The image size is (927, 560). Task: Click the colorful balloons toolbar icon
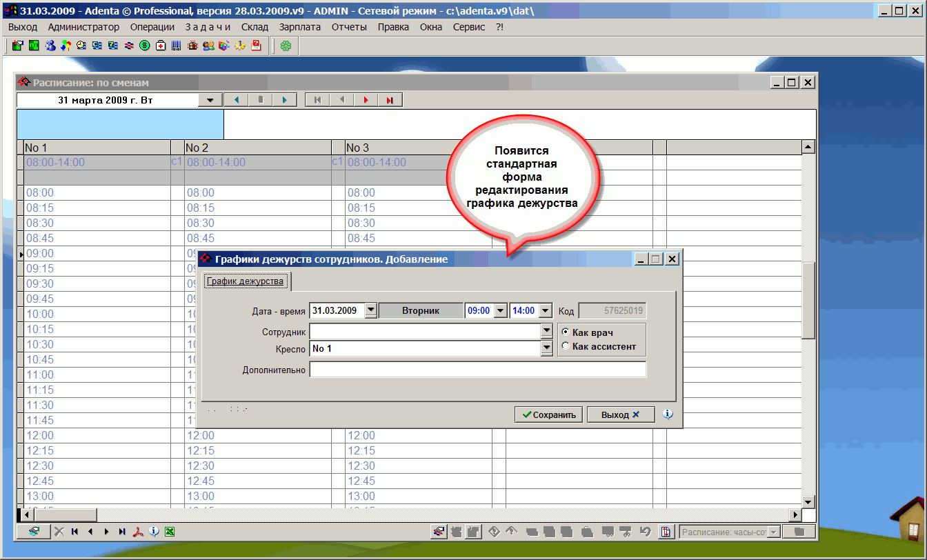pos(66,46)
